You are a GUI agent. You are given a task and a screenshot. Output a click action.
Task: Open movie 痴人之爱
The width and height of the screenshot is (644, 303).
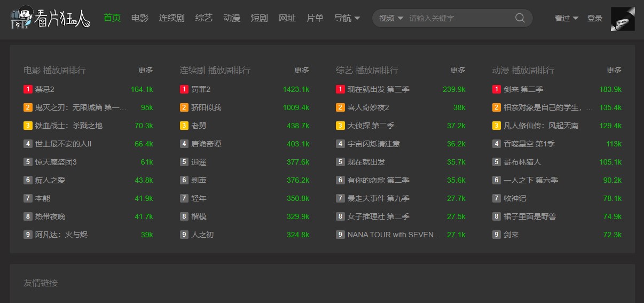pos(50,180)
